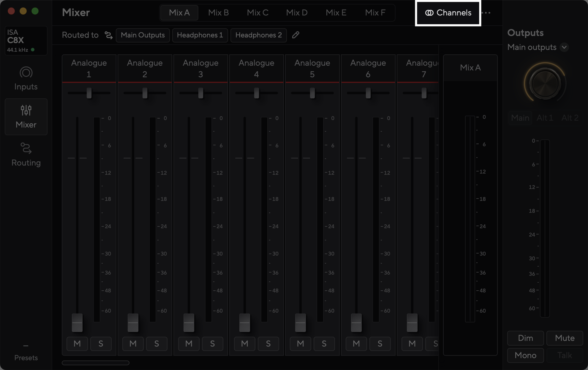
Task: Open the Routing page in the sidebar
Action: point(26,155)
